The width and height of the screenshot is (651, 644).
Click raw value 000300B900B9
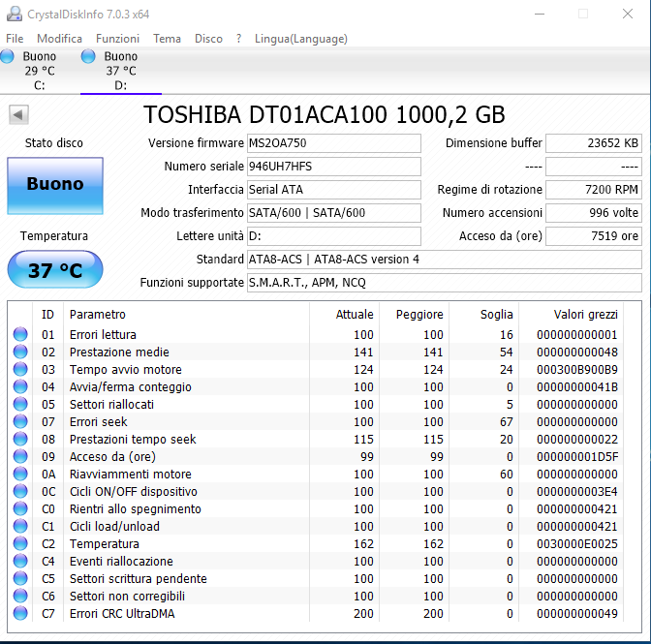[x=577, y=369]
